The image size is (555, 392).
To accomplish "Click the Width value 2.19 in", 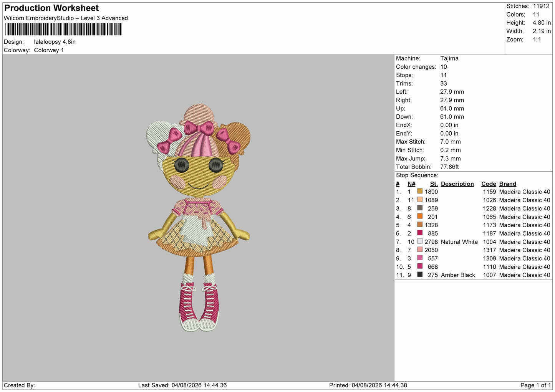I will (542, 31).
